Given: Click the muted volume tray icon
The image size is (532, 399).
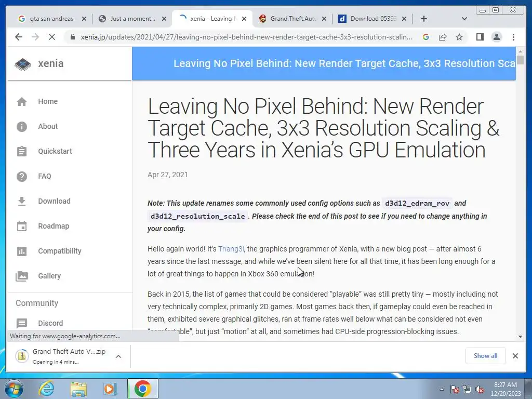Looking at the screenshot, I should pyautogui.click(x=480, y=389).
